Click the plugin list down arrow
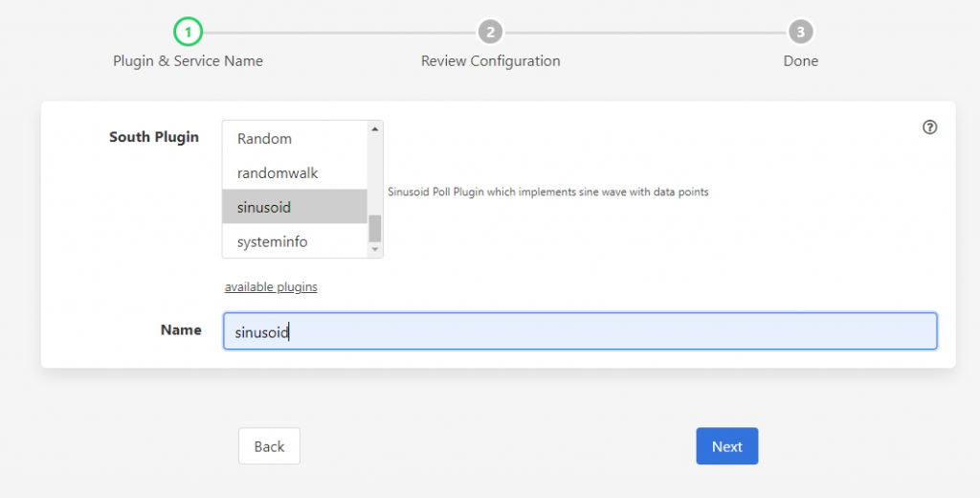Image resolution: width=980 pixels, height=498 pixels. (374, 249)
